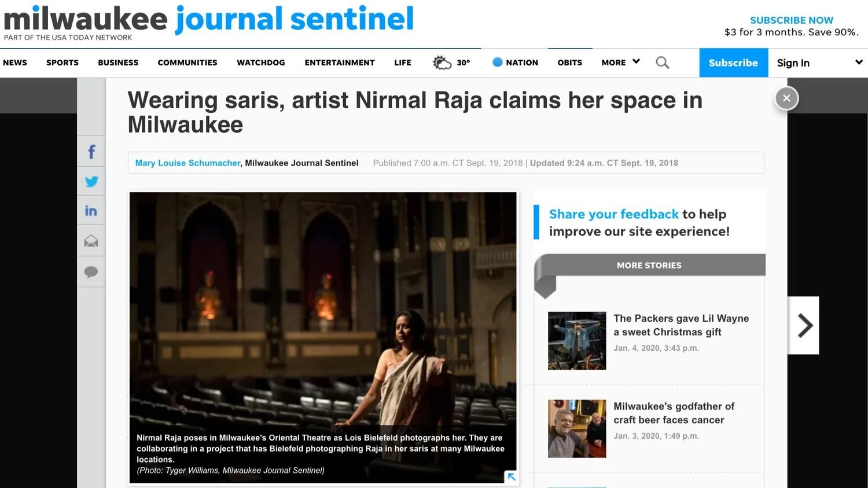Email the article using the envelope icon
The width and height of the screenshot is (868, 488).
tap(91, 240)
